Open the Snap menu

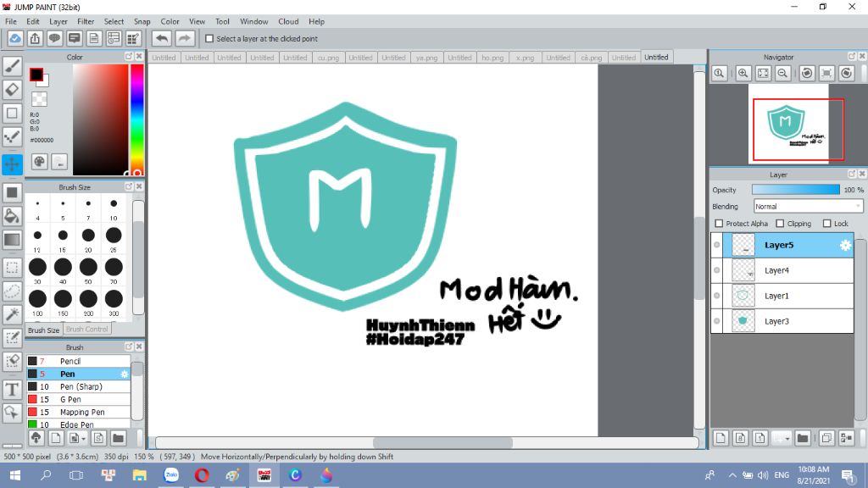tap(142, 21)
